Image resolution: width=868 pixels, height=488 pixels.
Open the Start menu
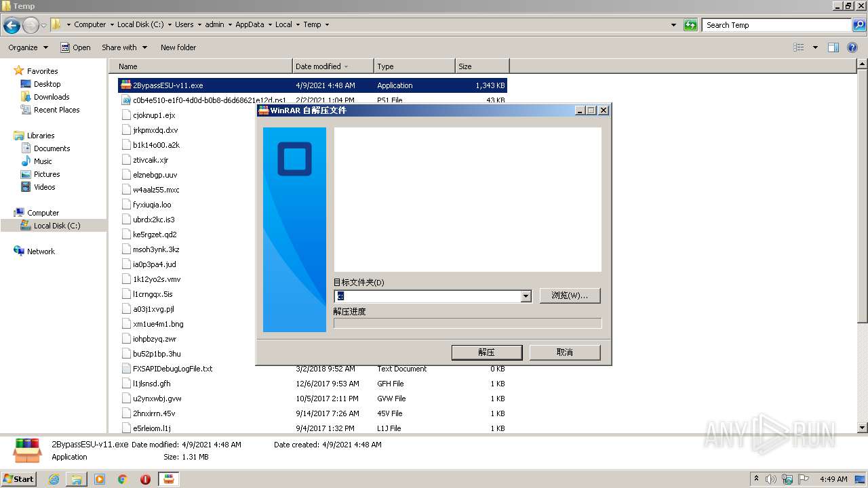[x=19, y=479]
